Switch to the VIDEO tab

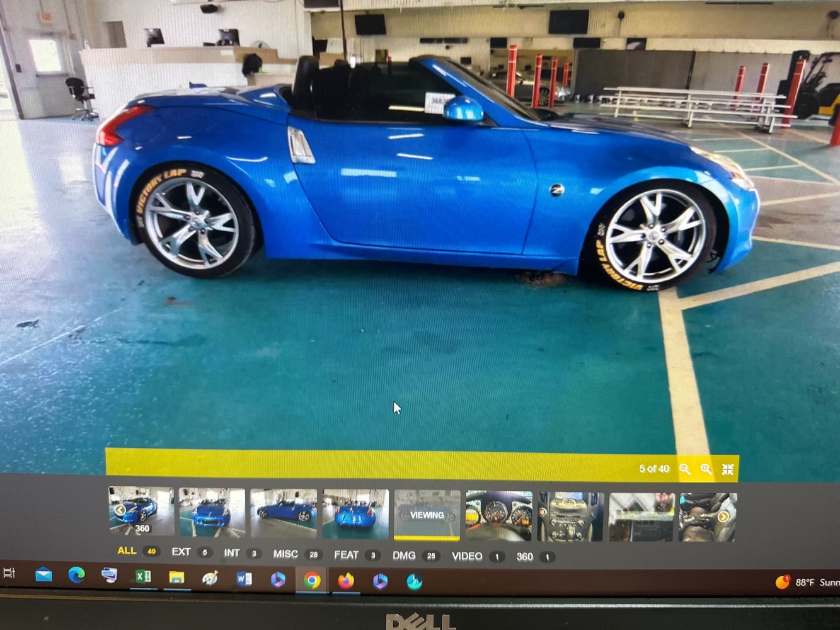coord(478,556)
